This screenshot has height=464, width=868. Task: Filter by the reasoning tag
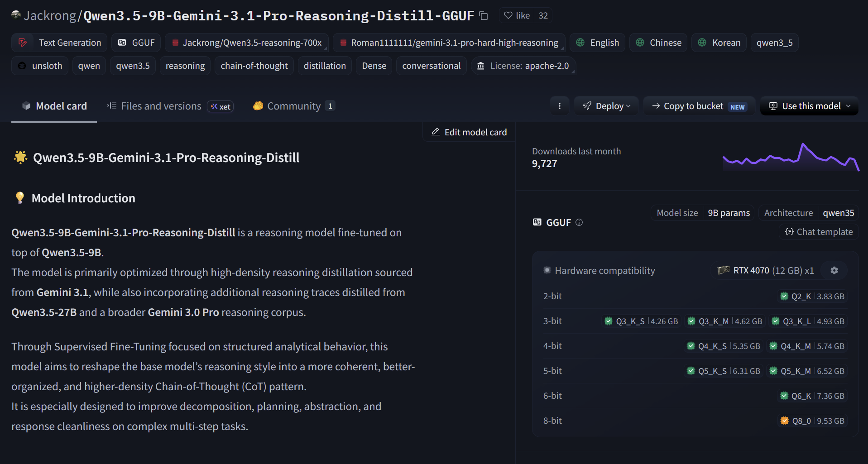(185, 66)
